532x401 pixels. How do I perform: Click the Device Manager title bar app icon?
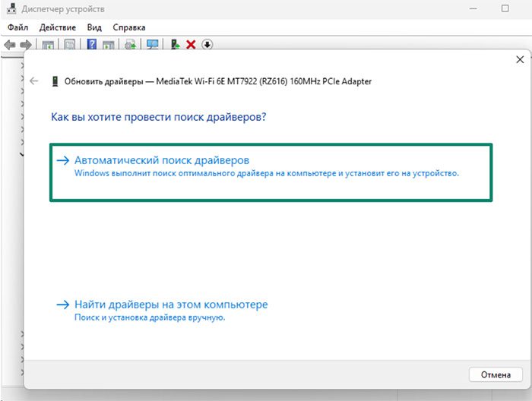point(11,8)
